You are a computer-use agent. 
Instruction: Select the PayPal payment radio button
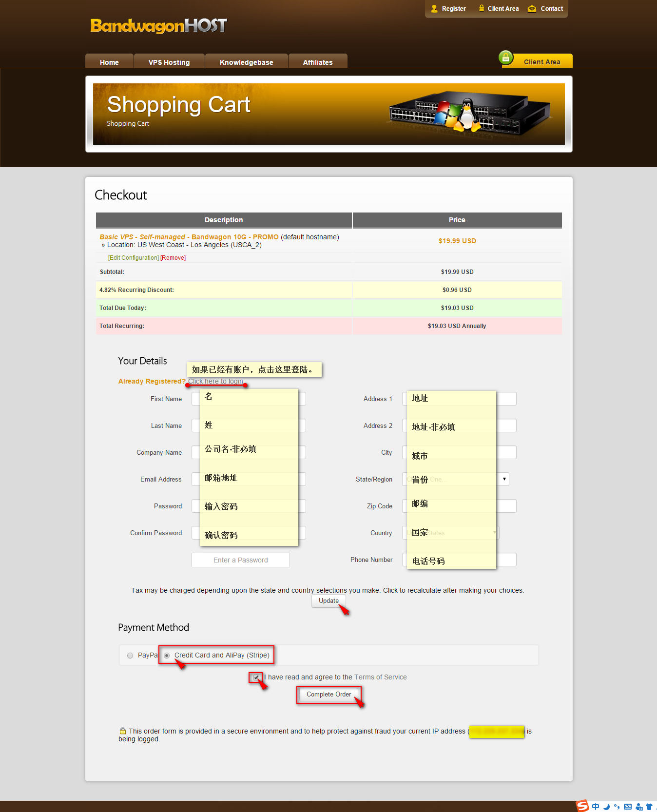pos(130,656)
